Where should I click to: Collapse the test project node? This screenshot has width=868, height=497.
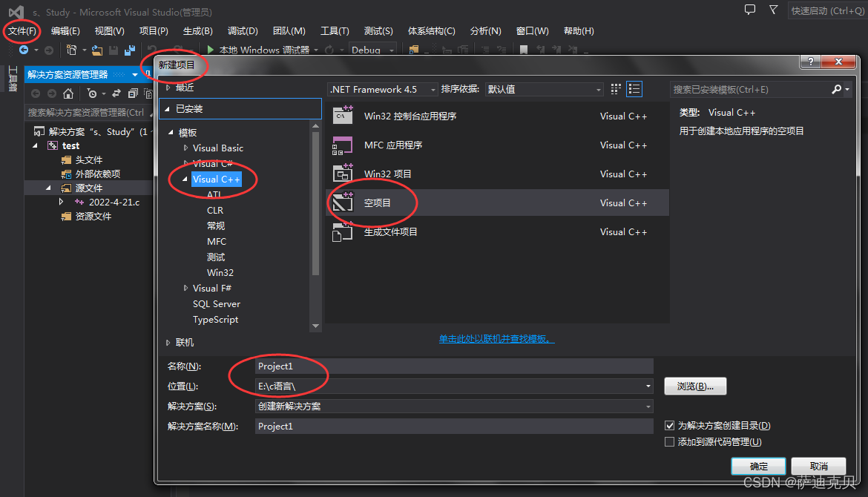[x=36, y=145]
